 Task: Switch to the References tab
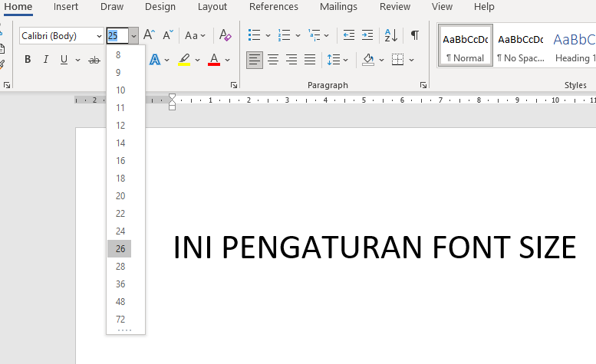(x=274, y=7)
